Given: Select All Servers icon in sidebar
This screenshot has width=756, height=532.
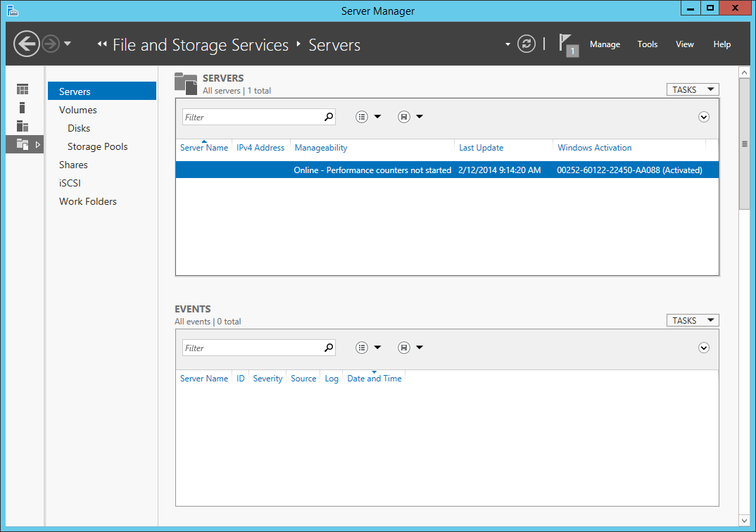Looking at the screenshot, I should coord(23,126).
